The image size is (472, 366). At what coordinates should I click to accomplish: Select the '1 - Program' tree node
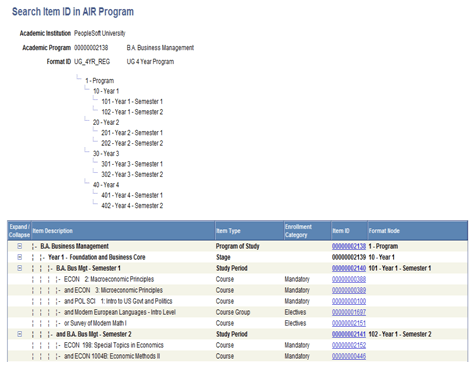tap(100, 81)
